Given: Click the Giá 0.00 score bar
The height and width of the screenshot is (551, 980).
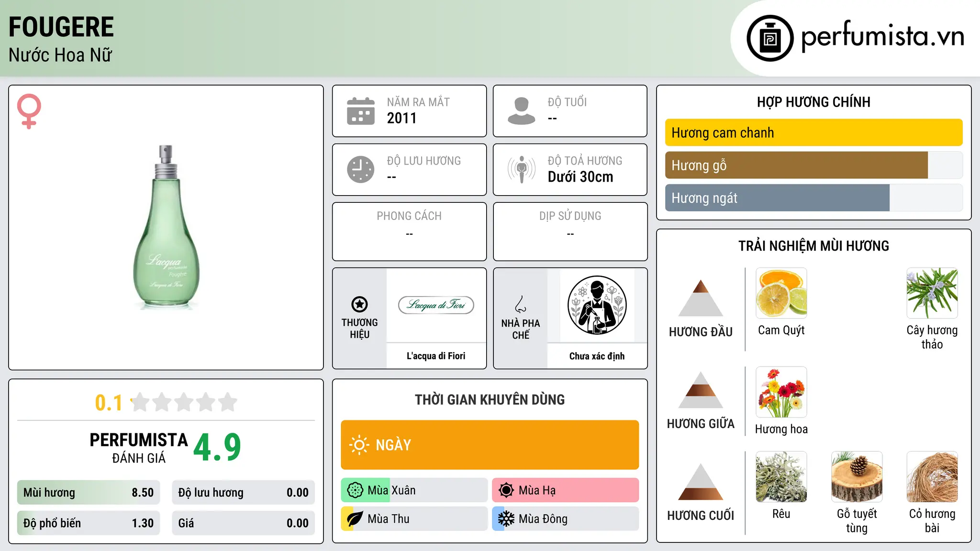Looking at the screenshot, I should [x=243, y=523].
